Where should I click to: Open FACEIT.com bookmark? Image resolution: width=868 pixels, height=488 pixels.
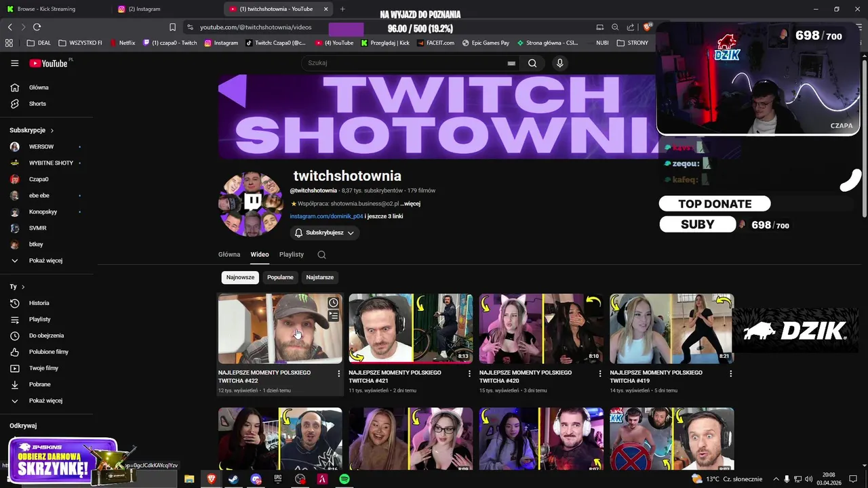click(435, 43)
